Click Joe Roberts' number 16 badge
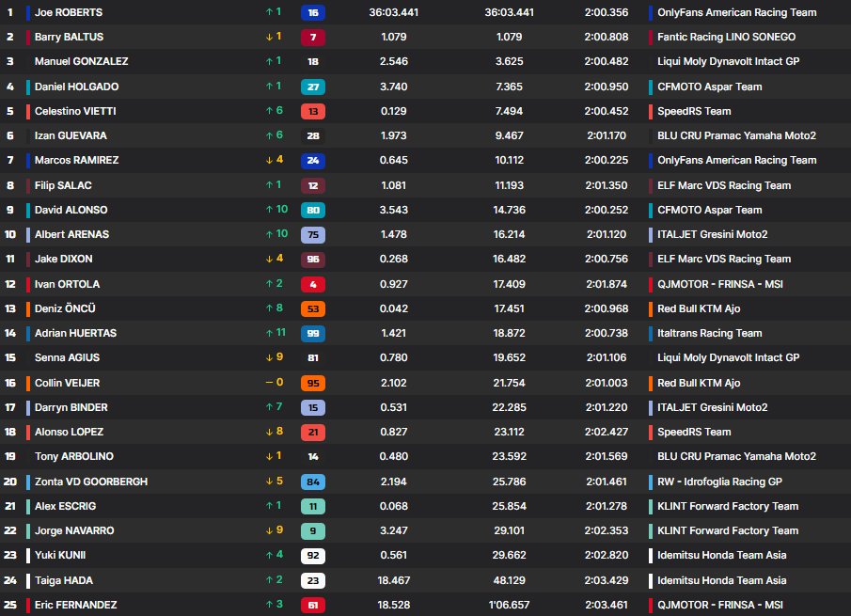This screenshot has width=851, height=616. (313, 13)
